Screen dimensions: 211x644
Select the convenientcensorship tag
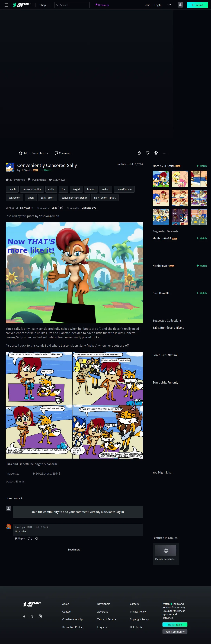74,198
